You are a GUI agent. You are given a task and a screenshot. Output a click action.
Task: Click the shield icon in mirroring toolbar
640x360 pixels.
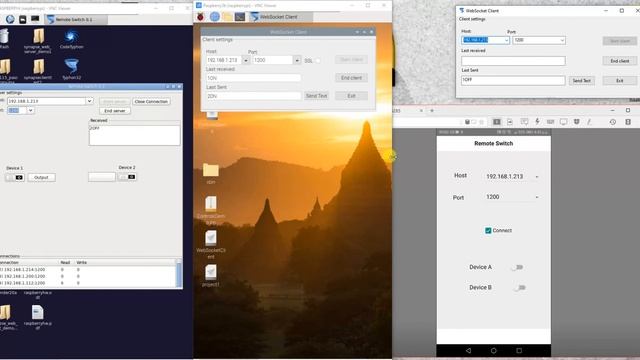pos(576,122)
